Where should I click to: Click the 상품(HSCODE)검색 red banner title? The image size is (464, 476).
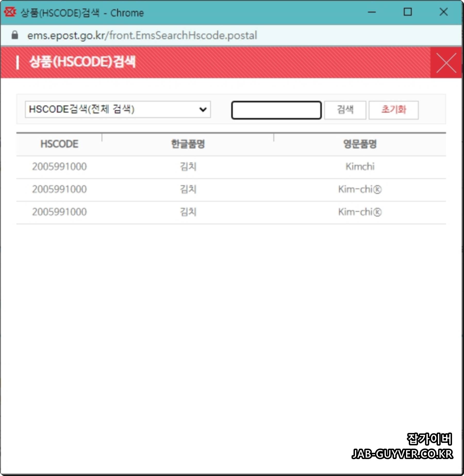(82, 62)
